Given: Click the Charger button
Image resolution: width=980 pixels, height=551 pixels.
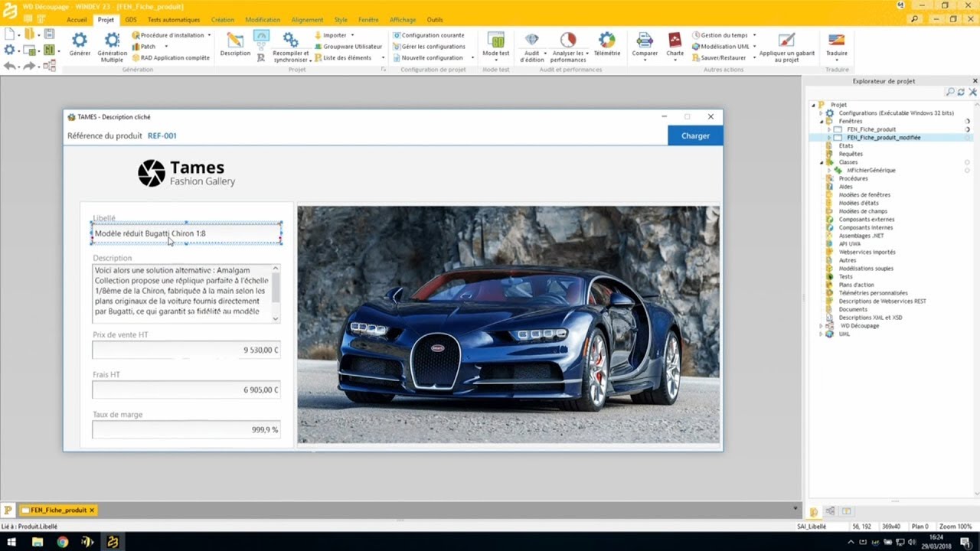Looking at the screenshot, I should pos(695,135).
